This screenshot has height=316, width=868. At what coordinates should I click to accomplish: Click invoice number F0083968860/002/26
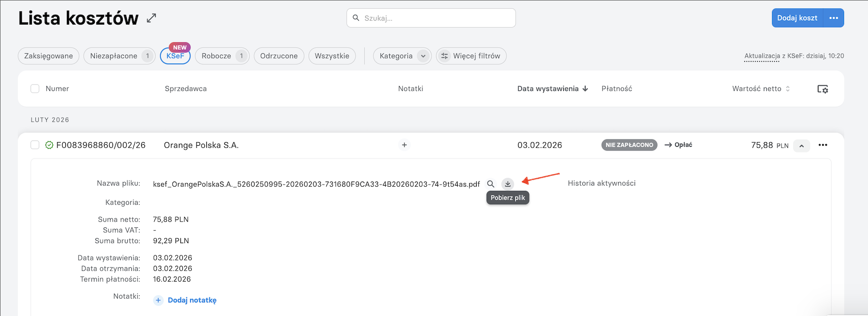click(x=101, y=145)
